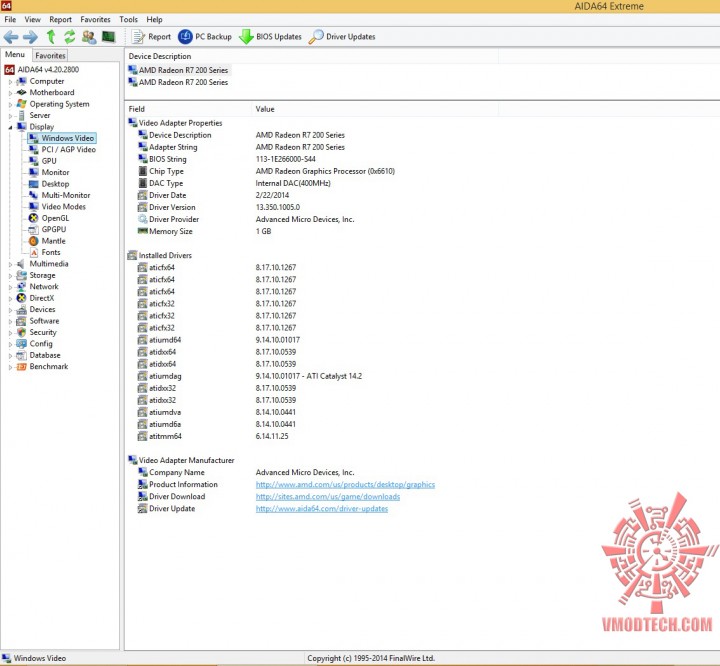Switch to the Menu tab

[15, 55]
